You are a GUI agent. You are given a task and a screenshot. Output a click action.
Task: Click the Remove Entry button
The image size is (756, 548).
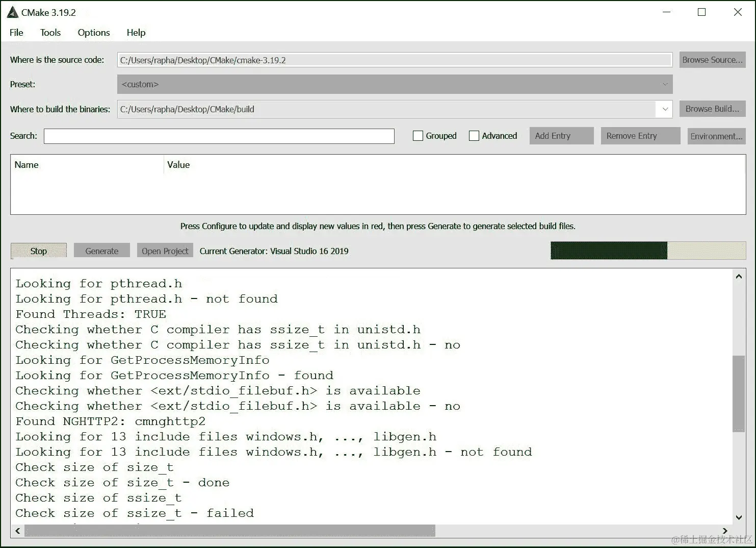tap(640, 136)
